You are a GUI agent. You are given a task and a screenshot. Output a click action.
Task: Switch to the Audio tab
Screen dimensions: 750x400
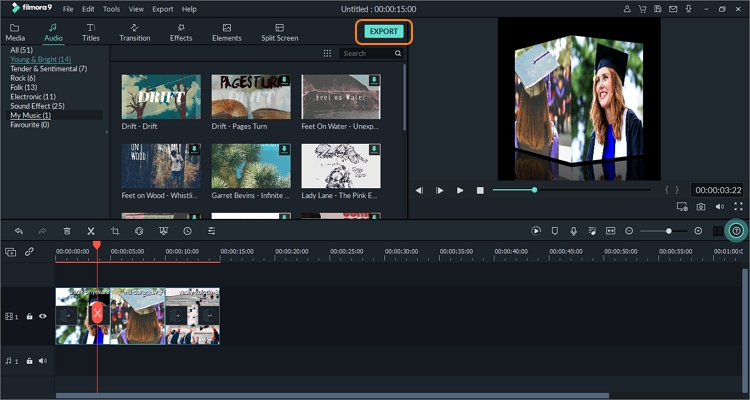tap(53, 33)
